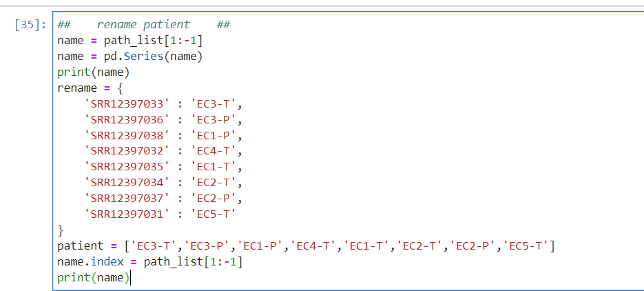Click the 'SRR12397033' dictionary key
644x291 pixels.
click(x=127, y=103)
